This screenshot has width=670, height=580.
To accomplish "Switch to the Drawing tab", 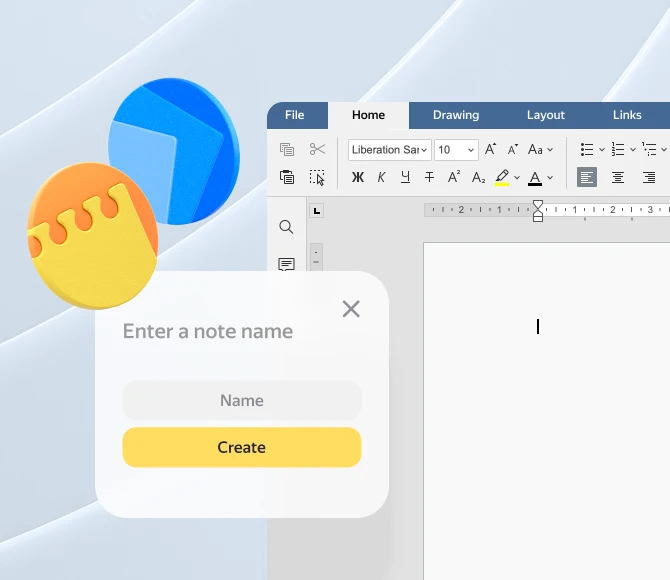I will coord(456,115).
